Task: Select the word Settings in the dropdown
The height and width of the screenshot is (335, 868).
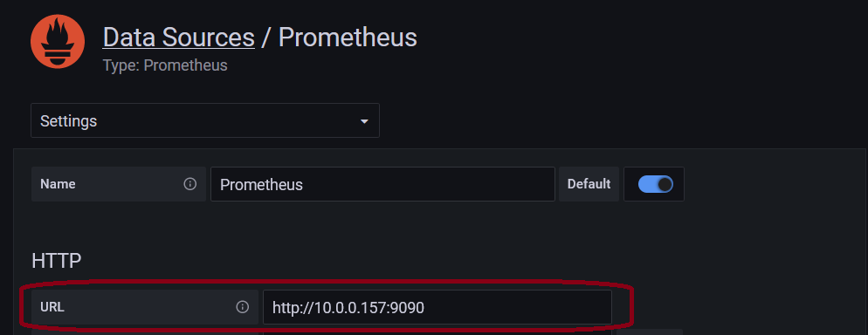Action: (x=69, y=121)
